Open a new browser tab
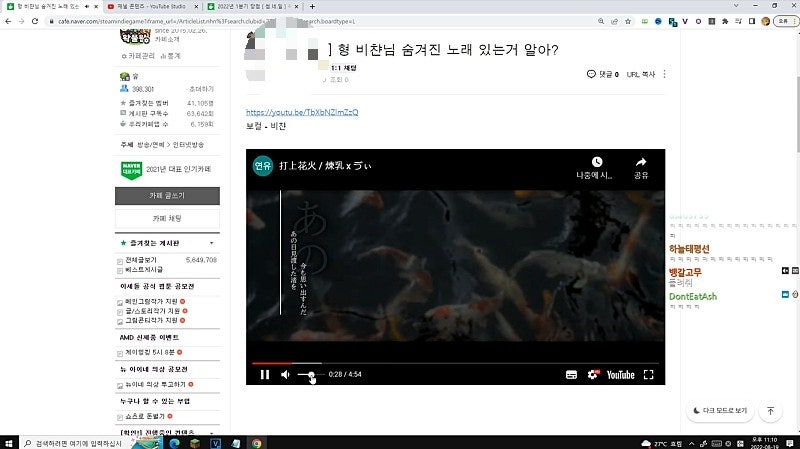 pos(312,7)
